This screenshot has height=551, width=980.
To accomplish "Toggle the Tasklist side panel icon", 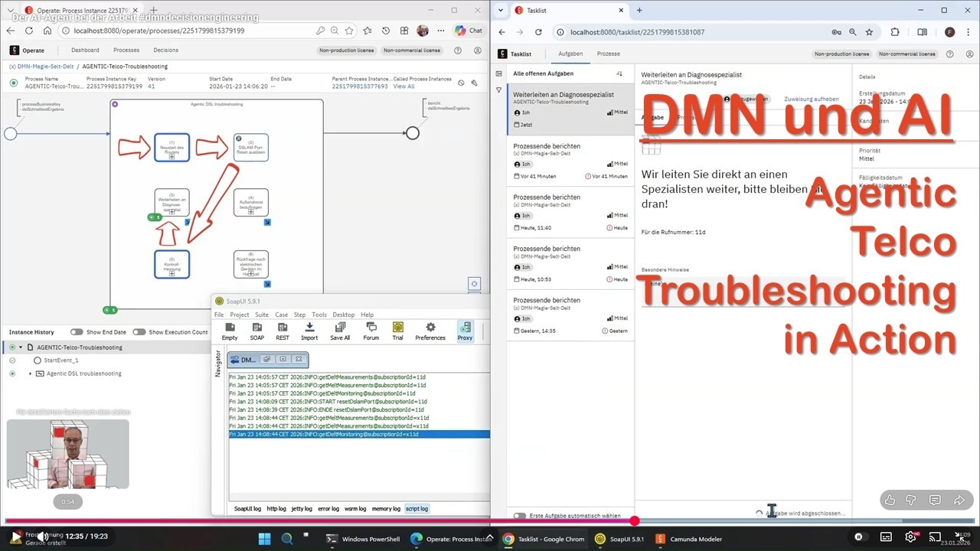I will pos(498,73).
